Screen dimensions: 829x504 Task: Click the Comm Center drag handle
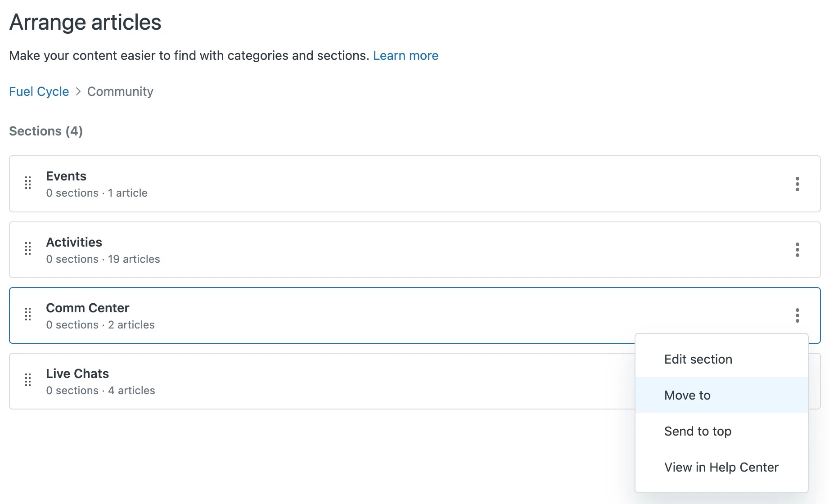pyautogui.click(x=28, y=315)
